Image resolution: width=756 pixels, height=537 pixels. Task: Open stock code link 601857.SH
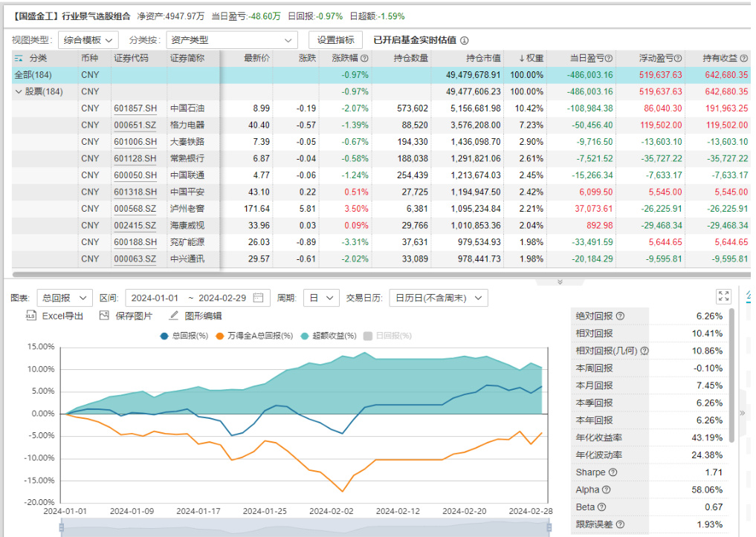(135, 108)
